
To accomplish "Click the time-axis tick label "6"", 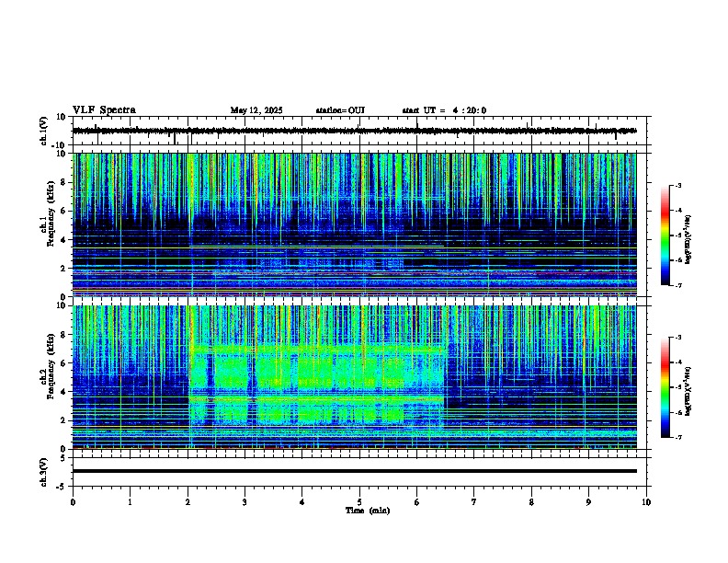I will point(417,502).
